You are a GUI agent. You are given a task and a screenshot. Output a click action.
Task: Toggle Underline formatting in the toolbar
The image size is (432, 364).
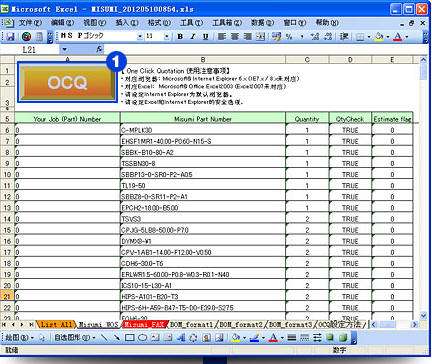click(205, 36)
